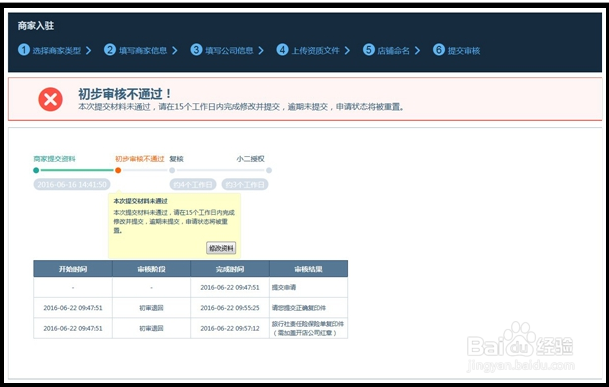Screen dimensions: 609x387
Task: Click step 5 circle 店铺命名
Action: pos(369,50)
